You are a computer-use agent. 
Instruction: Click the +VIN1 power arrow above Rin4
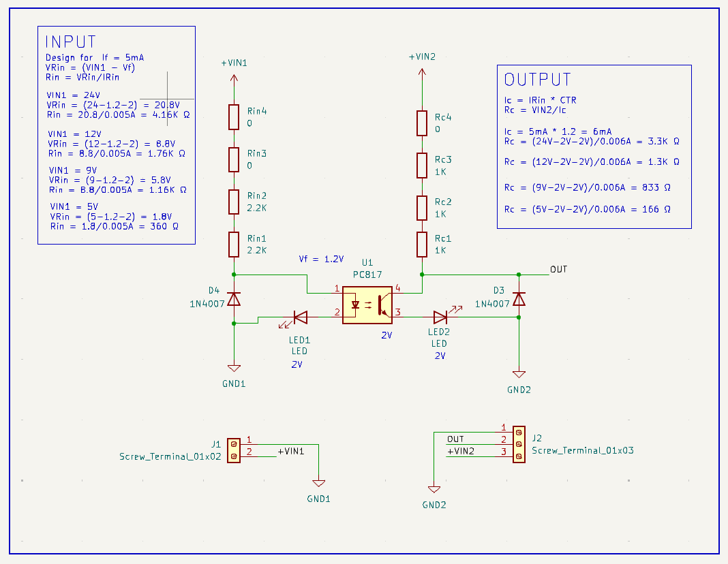[234, 79]
